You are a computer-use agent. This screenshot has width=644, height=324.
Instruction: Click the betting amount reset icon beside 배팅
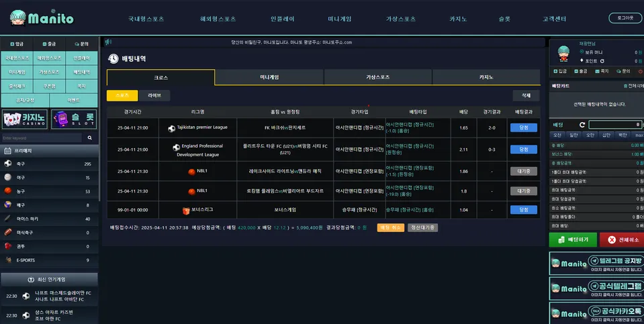coord(582,125)
